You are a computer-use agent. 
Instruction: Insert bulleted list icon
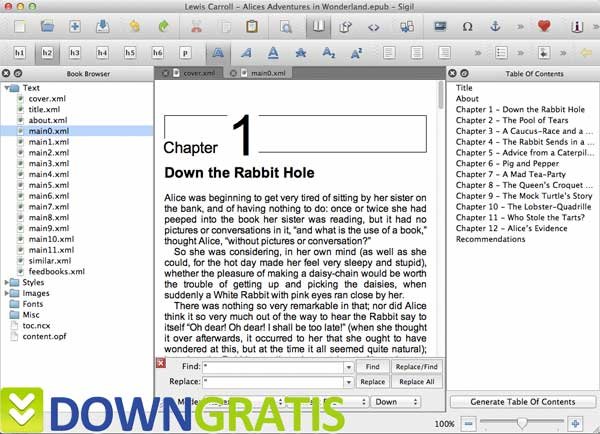pos(501,52)
